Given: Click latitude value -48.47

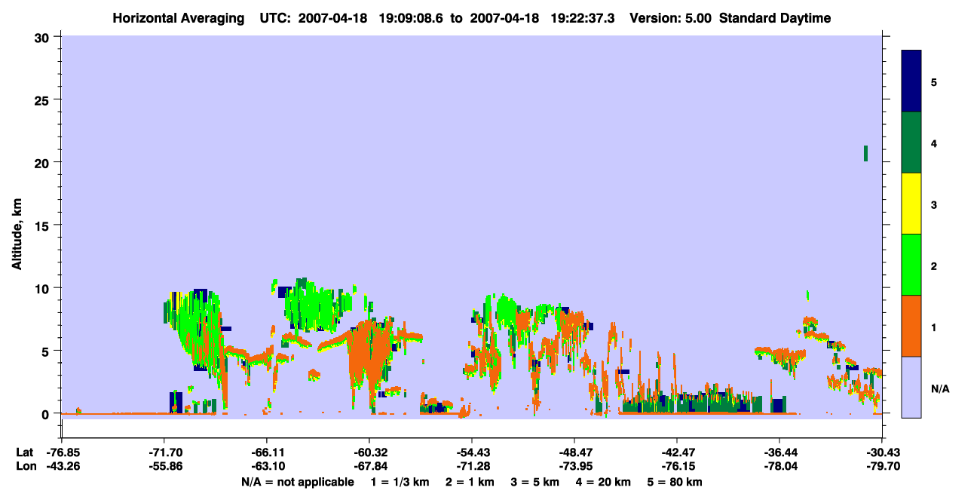Looking at the screenshot, I should (x=574, y=452).
